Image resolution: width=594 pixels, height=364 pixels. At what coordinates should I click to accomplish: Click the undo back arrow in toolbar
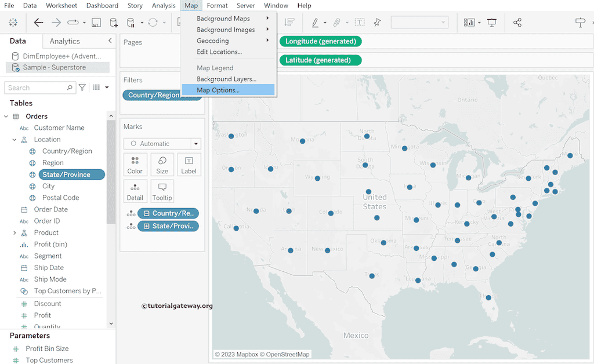[x=38, y=23]
